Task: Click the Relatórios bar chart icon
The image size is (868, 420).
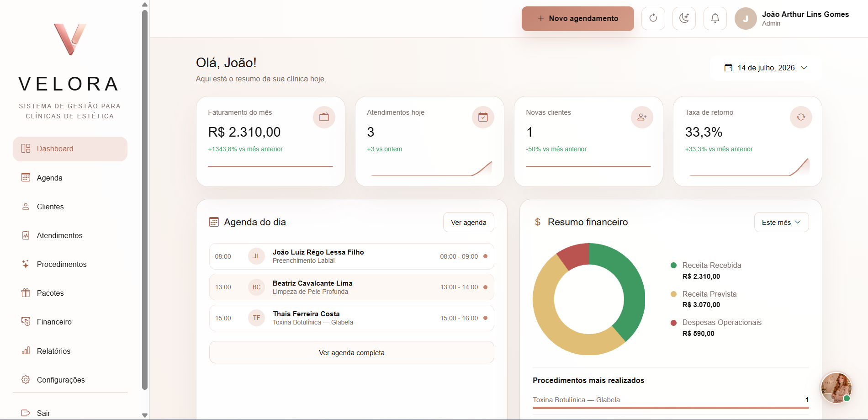Action: 26,351
